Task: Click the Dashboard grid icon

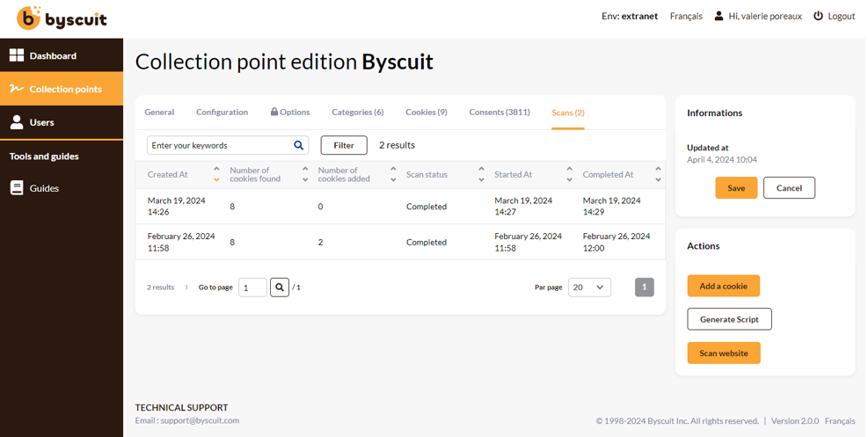Action: point(17,55)
